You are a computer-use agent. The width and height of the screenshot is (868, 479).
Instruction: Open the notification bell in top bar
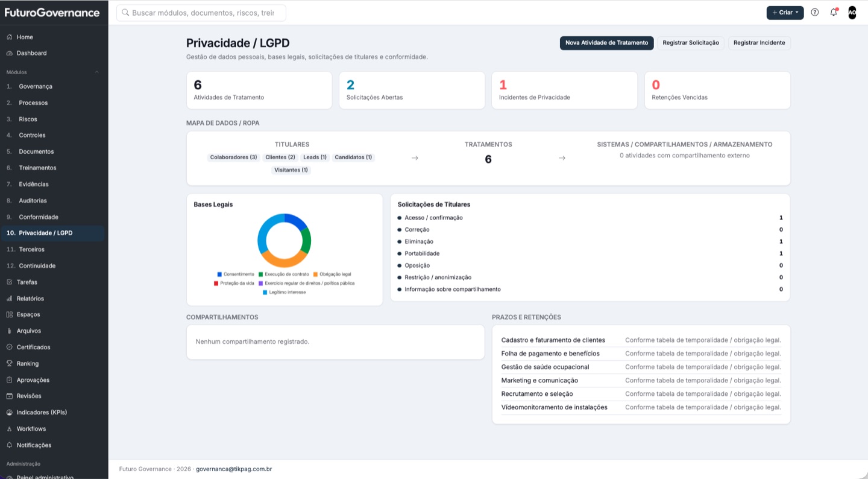834,12
